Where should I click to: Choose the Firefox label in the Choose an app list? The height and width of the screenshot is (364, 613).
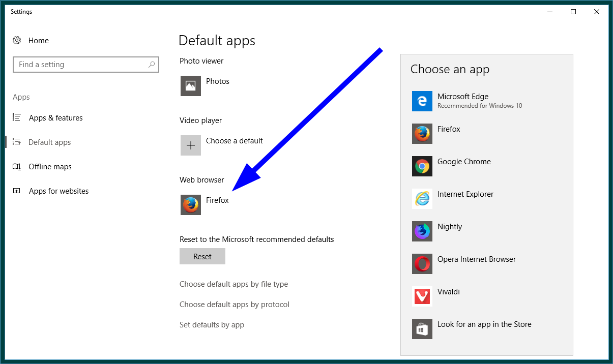pyautogui.click(x=449, y=129)
